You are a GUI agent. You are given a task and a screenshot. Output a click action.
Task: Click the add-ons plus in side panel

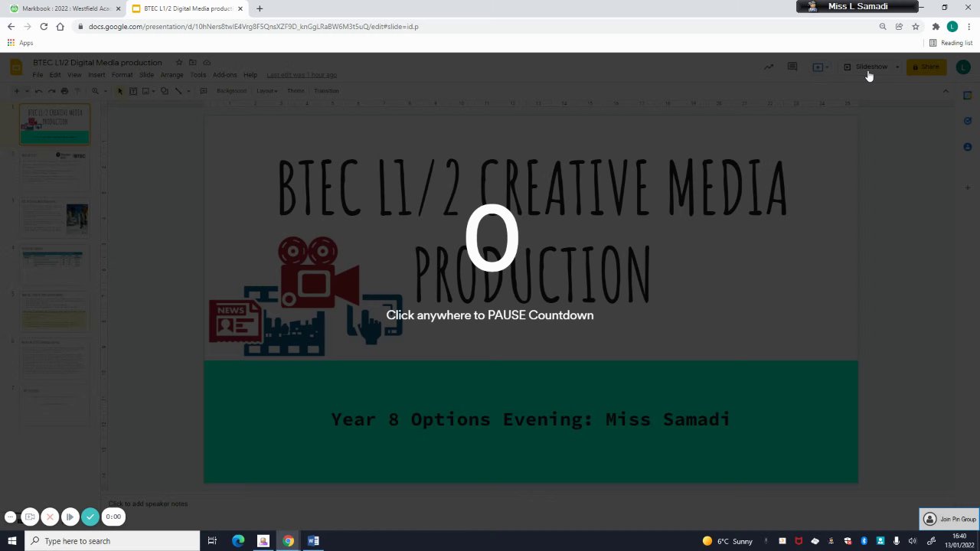(x=968, y=187)
